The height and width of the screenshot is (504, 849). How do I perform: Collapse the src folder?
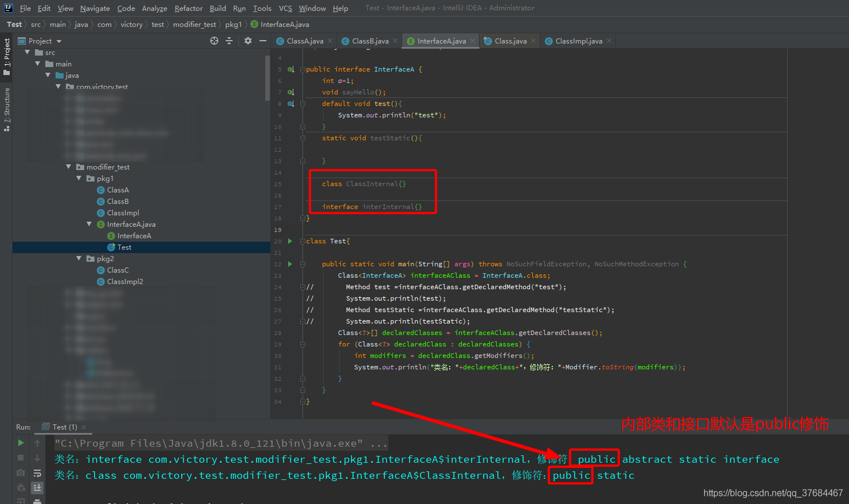point(27,52)
